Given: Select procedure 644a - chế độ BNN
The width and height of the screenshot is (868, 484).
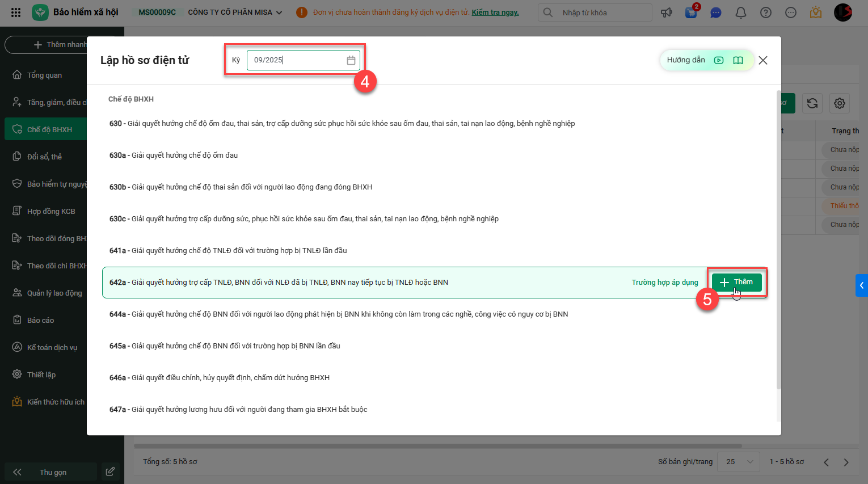Looking at the screenshot, I should pyautogui.click(x=433, y=314).
